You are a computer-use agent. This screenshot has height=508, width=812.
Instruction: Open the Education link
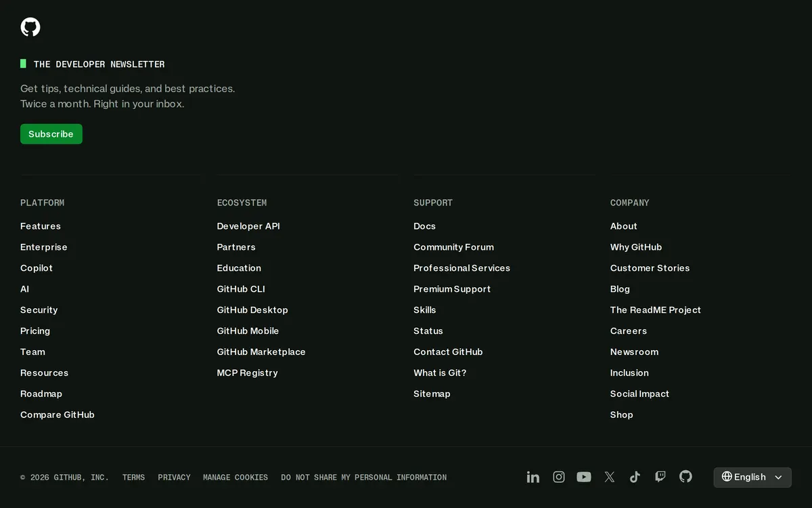(239, 268)
